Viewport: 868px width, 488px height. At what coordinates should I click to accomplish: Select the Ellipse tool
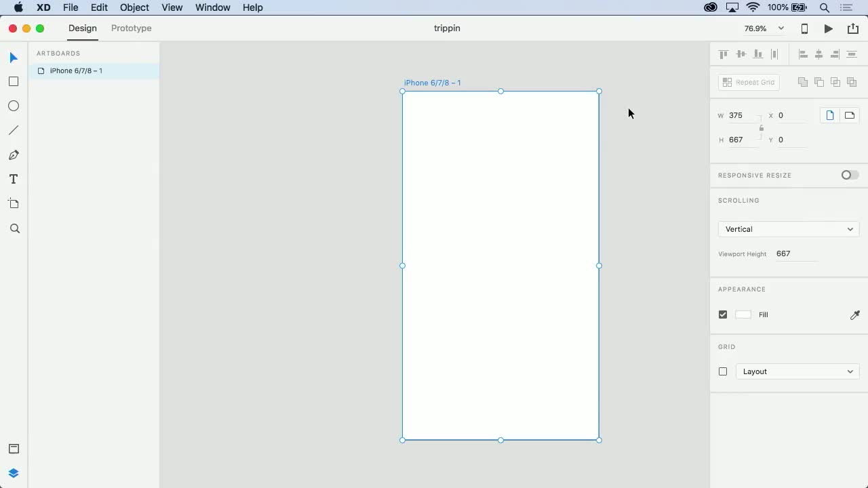point(14,106)
